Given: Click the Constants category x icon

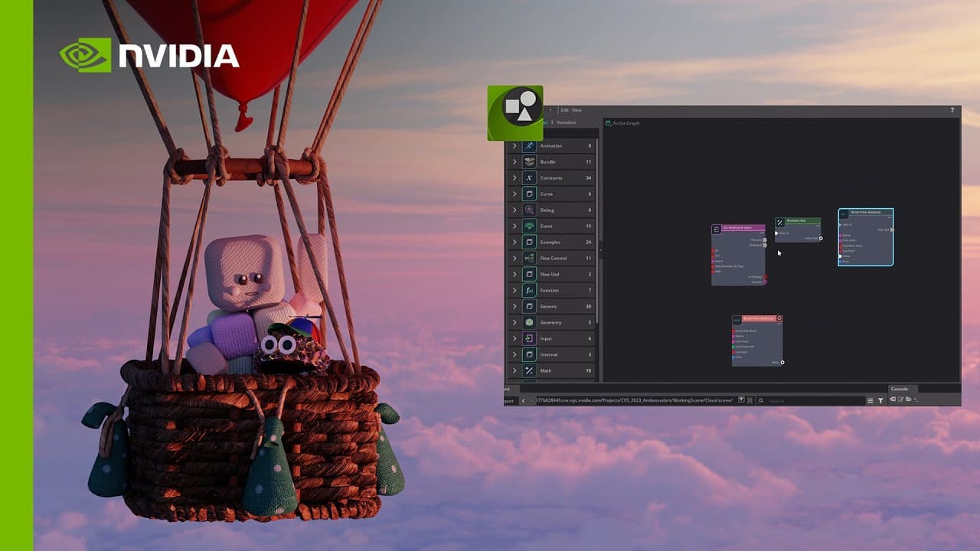Looking at the screenshot, I should tap(529, 178).
